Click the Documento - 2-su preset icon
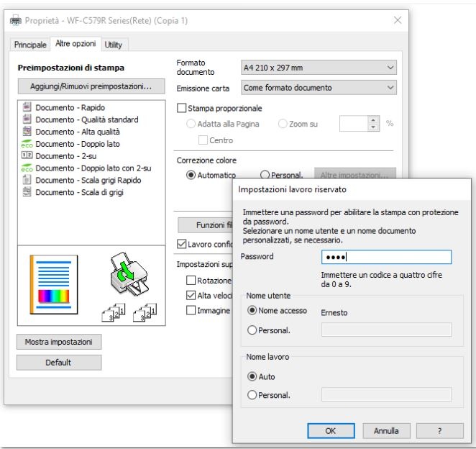476x449 pixels. (28, 155)
